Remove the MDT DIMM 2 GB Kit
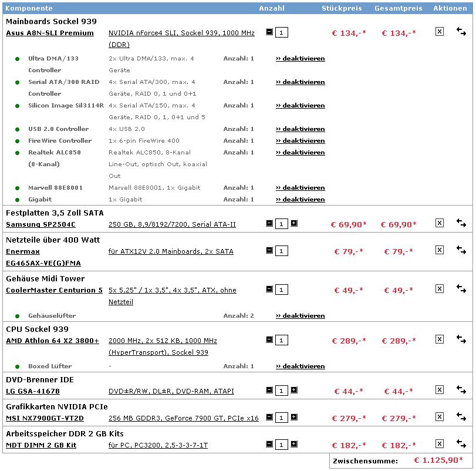Viewport: 476px width, 471px height. [x=439, y=443]
